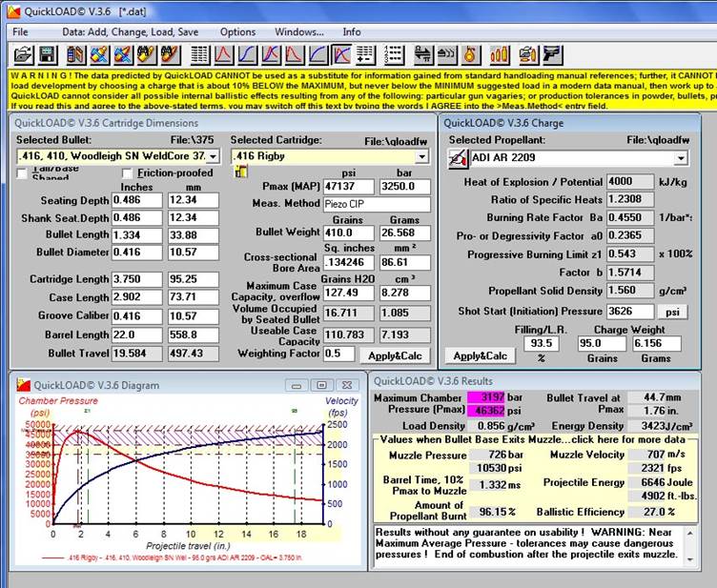Click the Heat of Explosion value 4000
Image resolution: width=717 pixels, height=588 pixels.
click(630, 182)
